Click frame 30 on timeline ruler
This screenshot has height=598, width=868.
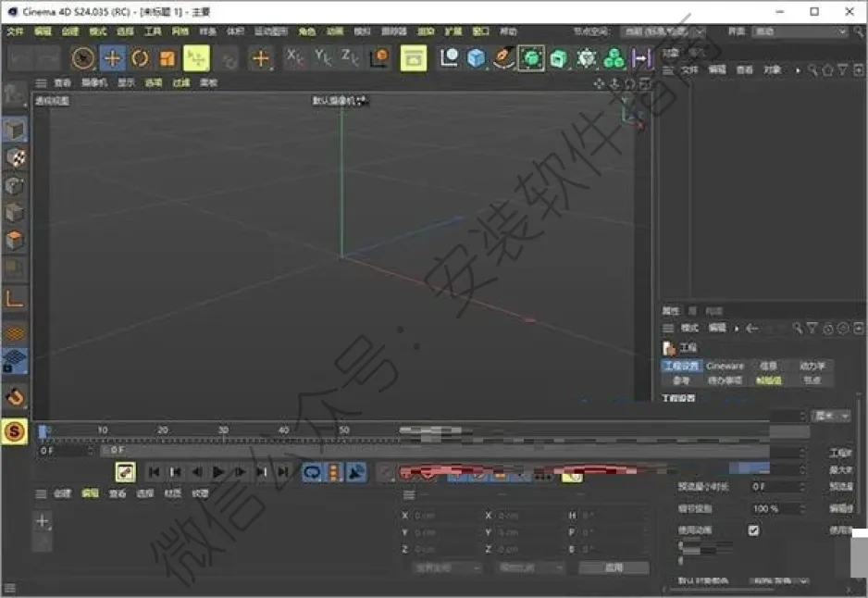[223, 430]
